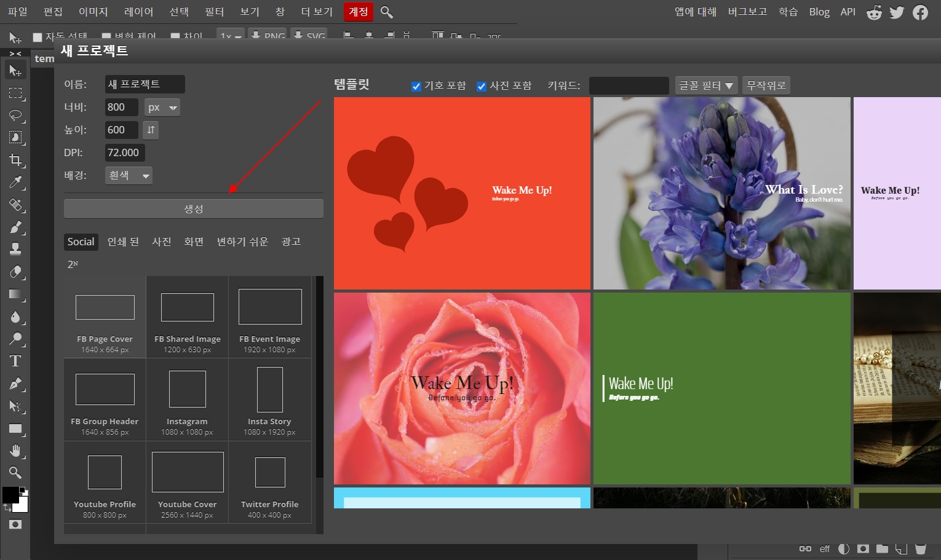Select the Healing Brush tool
Screen dimensions: 941x560
[15, 205]
